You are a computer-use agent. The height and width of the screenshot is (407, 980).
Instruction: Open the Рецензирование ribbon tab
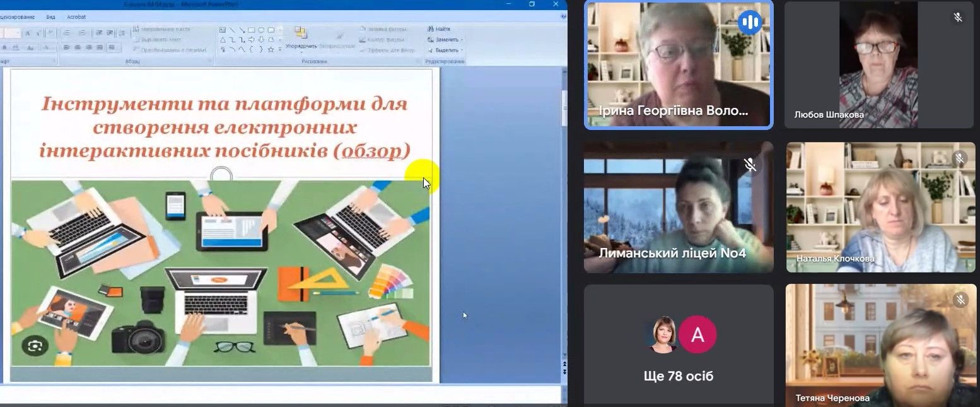click(x=17, y=17)
